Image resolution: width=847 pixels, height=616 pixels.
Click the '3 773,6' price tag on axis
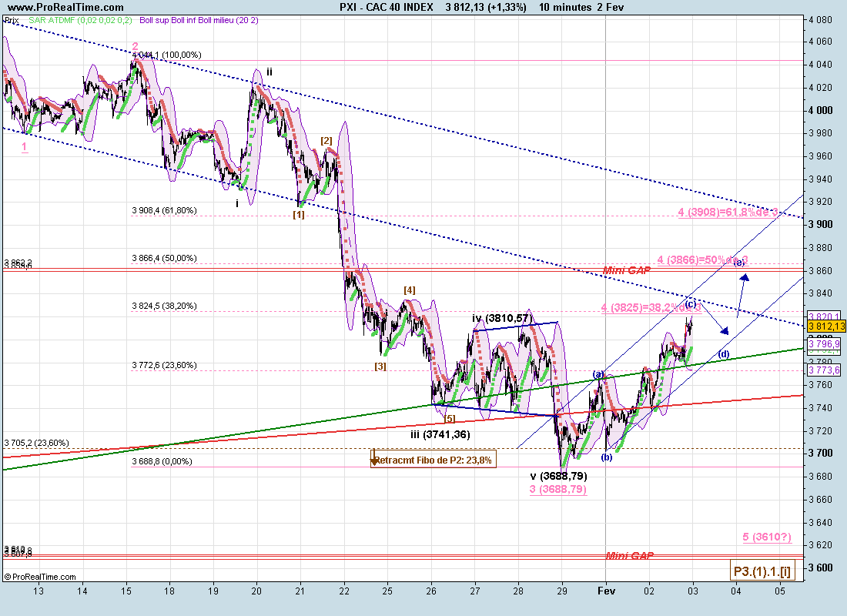(x=825, y=370)
